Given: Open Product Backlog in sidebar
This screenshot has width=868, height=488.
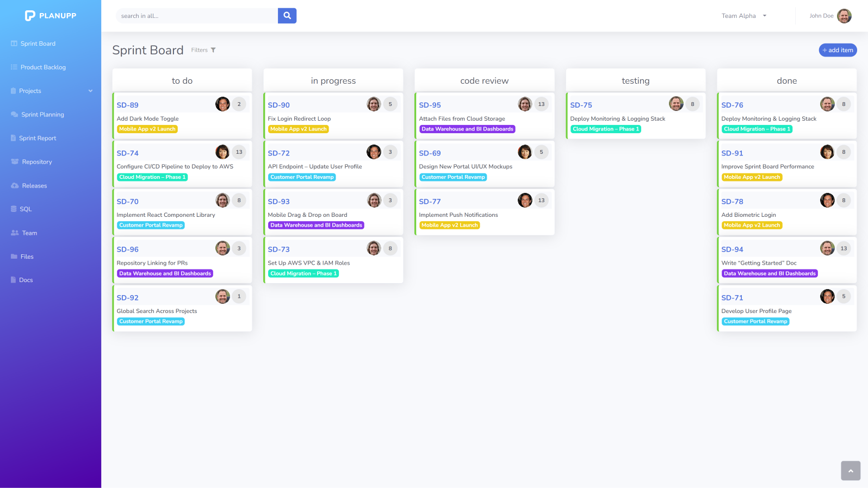Looking at the screenshot, I should coord(43,67).
